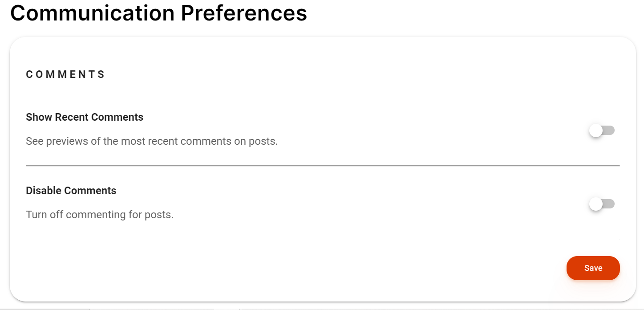
Task: Click the word "Communication" in the title
Action: (92, 13)
